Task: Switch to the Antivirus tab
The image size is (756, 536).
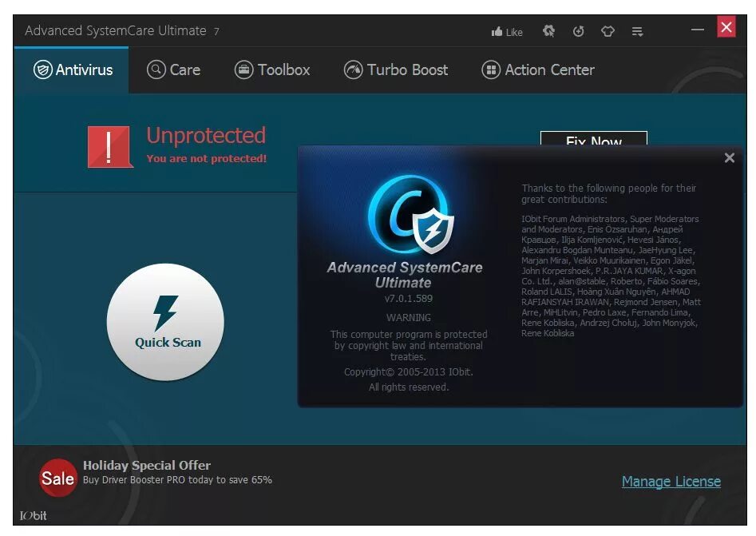Action: pos(72,70)
